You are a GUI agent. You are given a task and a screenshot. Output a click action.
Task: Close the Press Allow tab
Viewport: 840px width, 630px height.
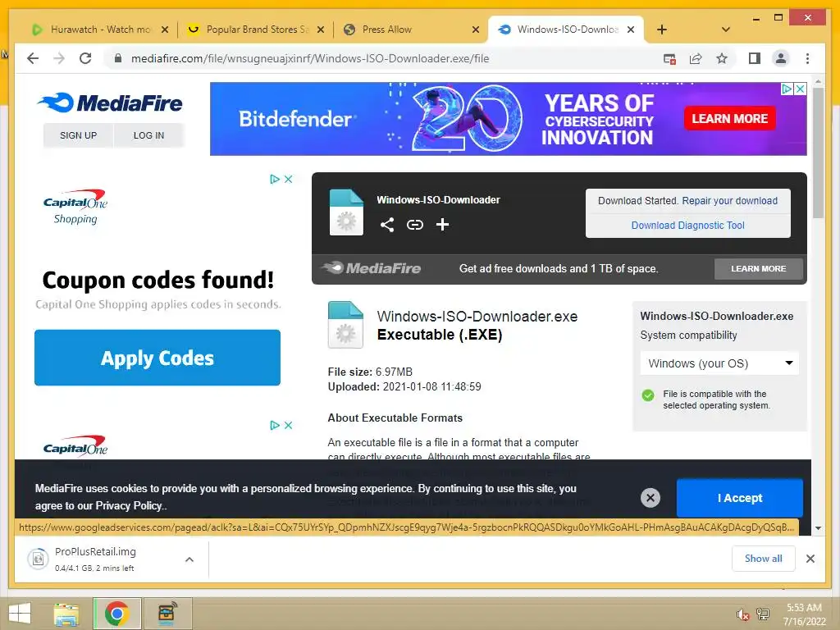click(x=475, y=30)
